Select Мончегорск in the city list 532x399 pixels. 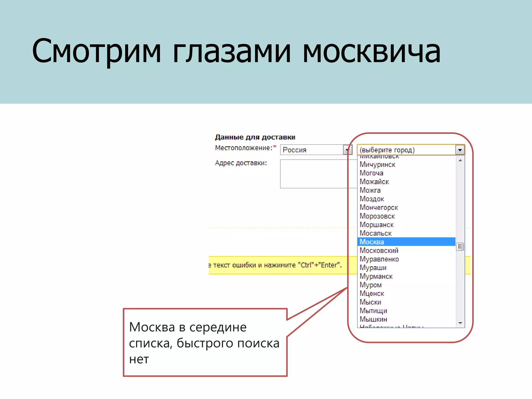pos(407,207)
